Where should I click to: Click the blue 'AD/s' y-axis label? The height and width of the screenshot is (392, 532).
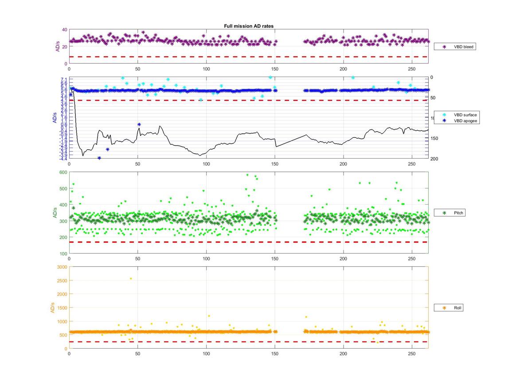coord(55,118)
